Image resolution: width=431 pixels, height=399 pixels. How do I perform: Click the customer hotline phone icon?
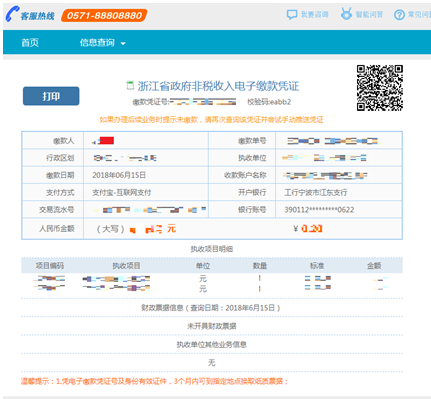(x=12, y=14)
